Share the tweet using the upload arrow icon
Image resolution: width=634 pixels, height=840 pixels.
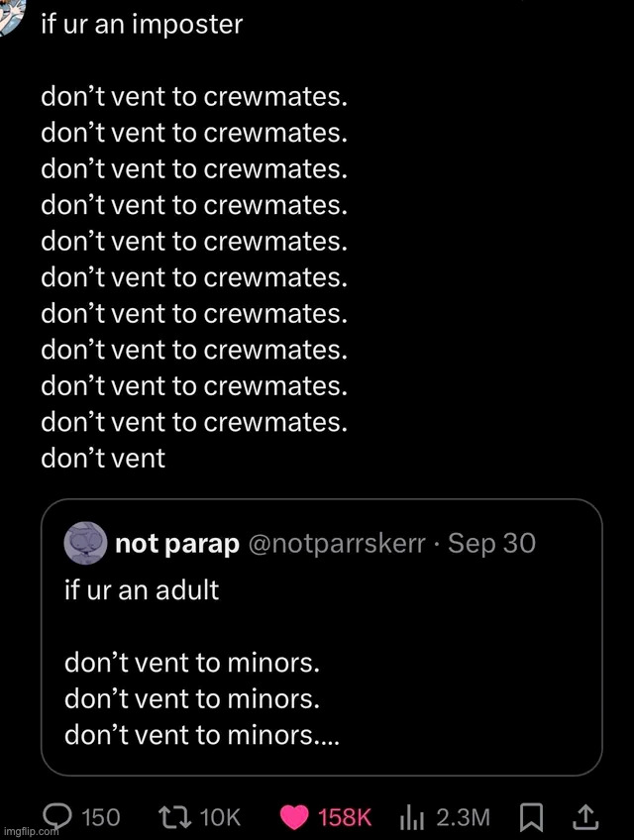point(584,816)
